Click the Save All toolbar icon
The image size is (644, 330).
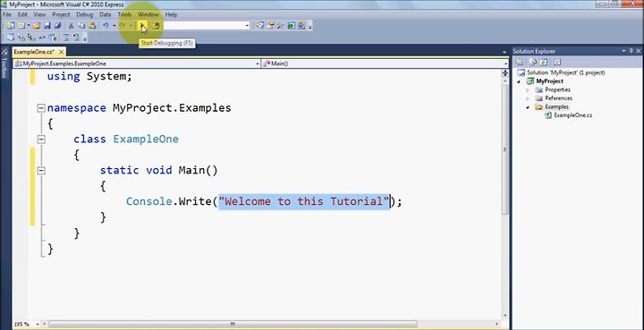[x=58, y=25]
